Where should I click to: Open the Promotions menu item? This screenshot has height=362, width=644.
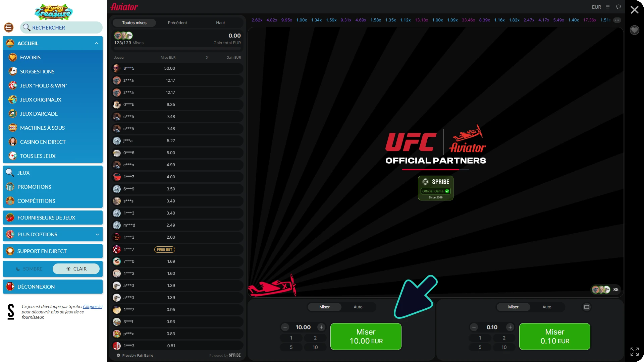point(53,187)
